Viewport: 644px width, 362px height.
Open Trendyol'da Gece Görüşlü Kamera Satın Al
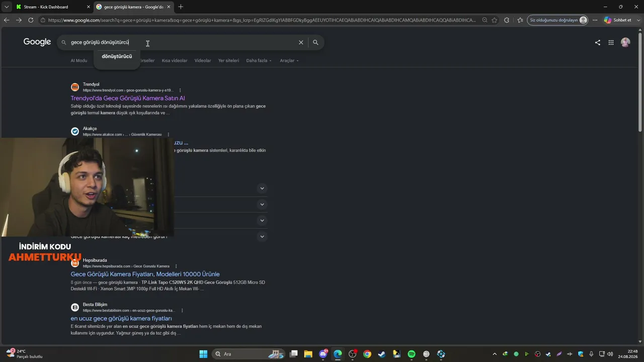[x=128, y=98]
